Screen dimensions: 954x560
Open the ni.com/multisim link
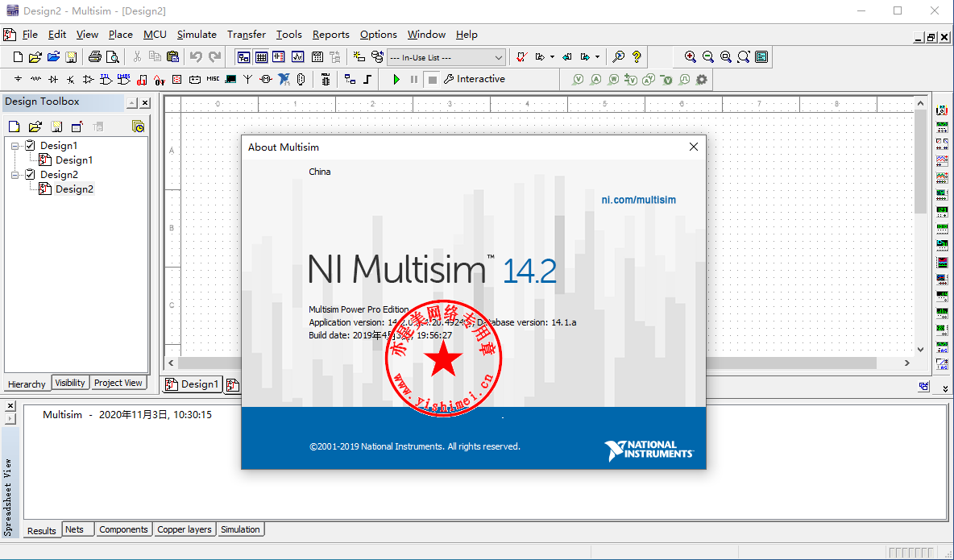click(x=638, y=200)
